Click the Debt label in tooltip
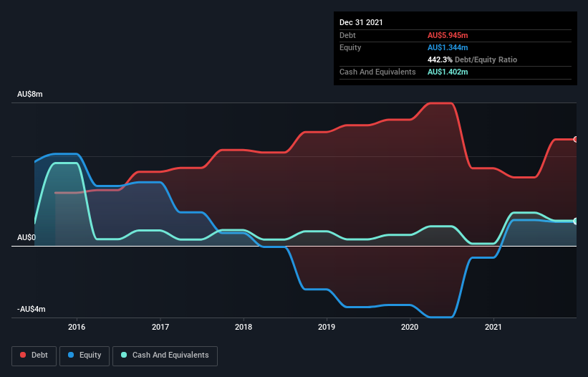This screenshot has width=588, height=377. 347,35
